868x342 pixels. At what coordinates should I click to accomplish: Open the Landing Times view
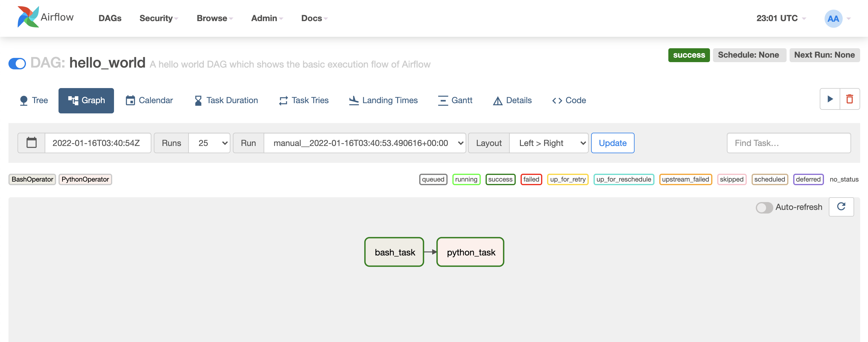tap(383, 100)
